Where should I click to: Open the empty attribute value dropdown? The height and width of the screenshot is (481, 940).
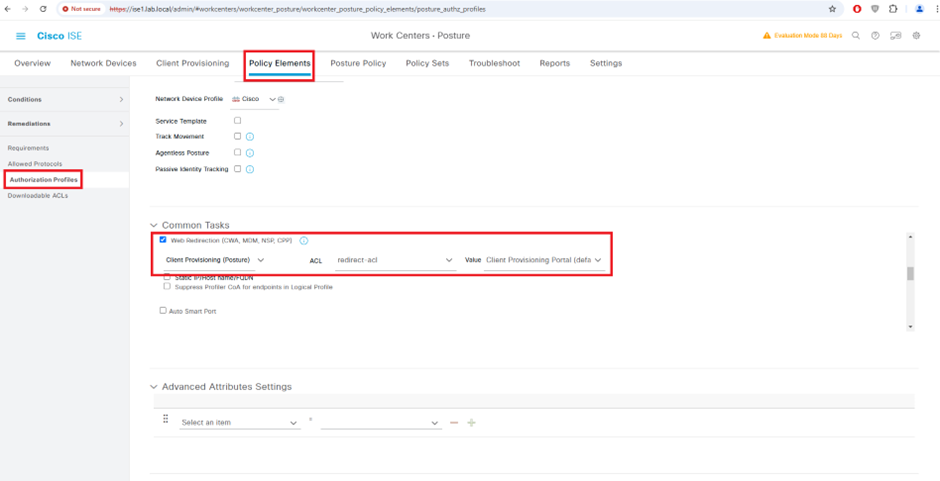click(381, 423)
